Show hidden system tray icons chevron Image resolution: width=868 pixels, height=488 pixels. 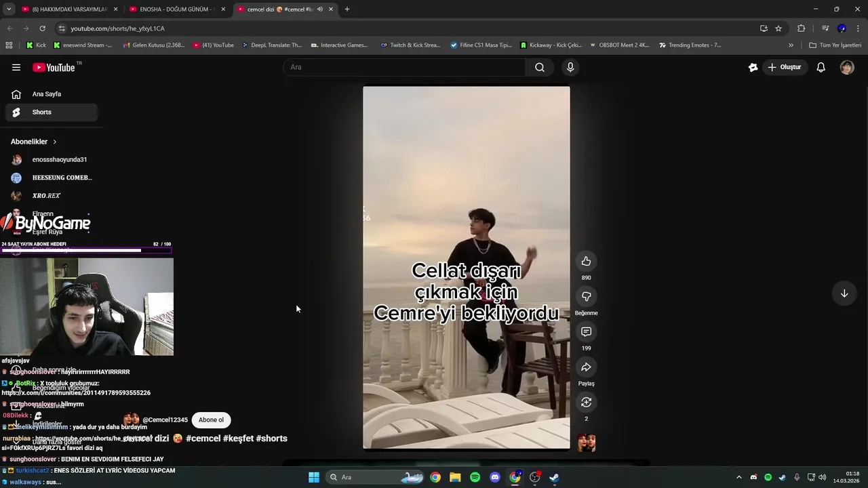739,477
